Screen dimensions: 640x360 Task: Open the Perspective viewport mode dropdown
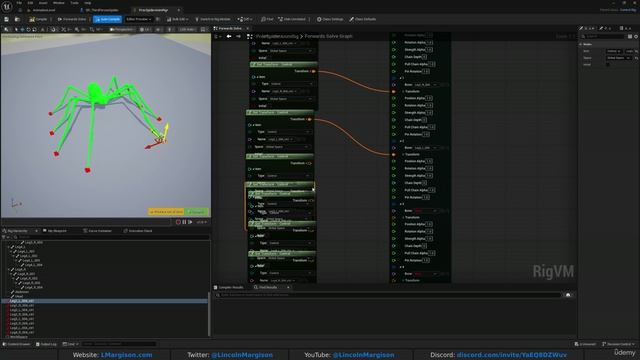coord(122,29)
